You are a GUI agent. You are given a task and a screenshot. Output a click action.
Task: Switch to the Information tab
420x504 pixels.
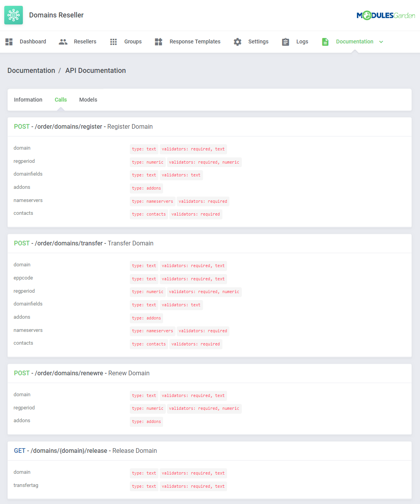pyautogui.click(x=28, y=100)
